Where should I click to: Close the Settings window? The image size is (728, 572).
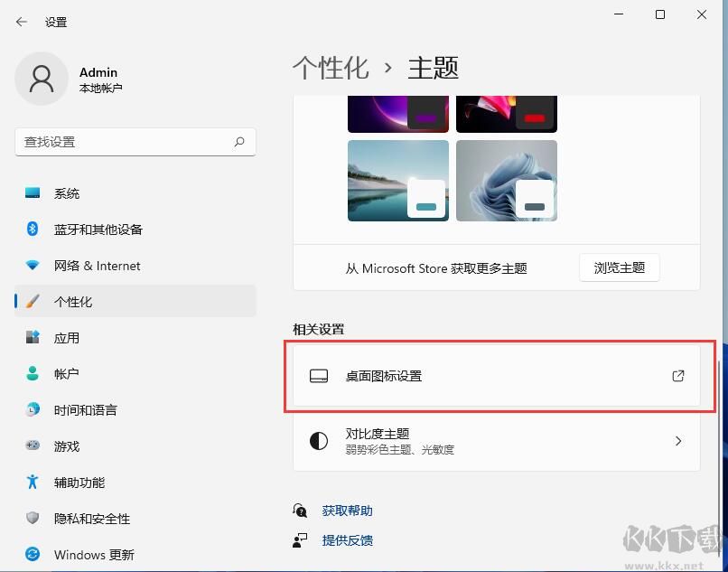tap(702, 14)
